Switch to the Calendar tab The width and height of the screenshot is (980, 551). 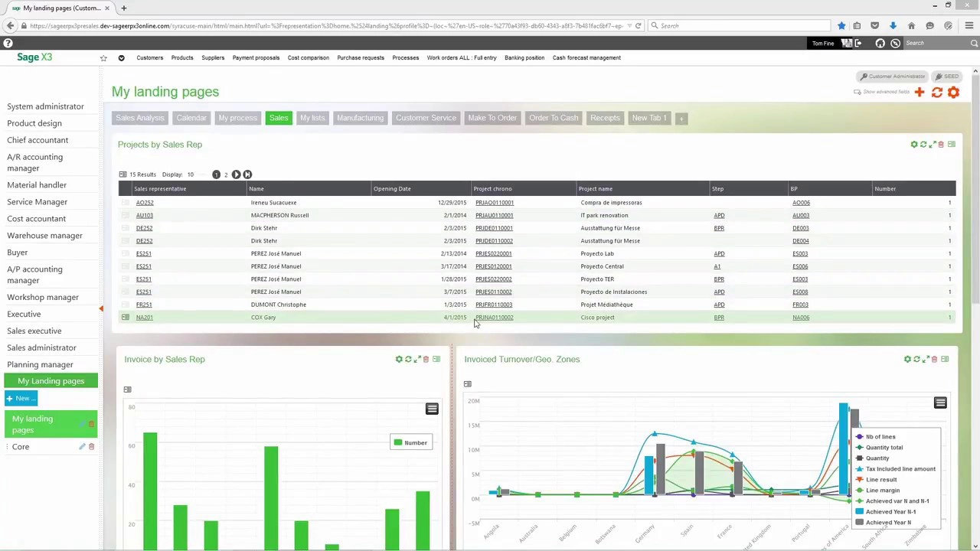click(191, 118)
